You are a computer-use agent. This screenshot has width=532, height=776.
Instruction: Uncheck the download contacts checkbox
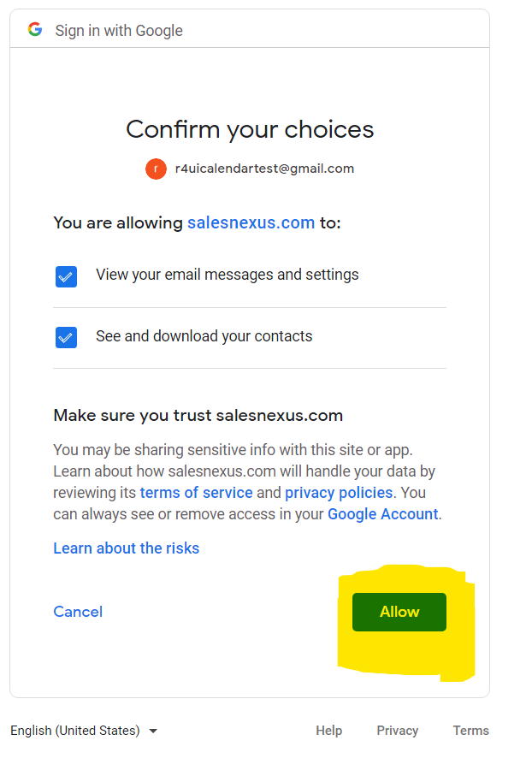pos(66,337)
